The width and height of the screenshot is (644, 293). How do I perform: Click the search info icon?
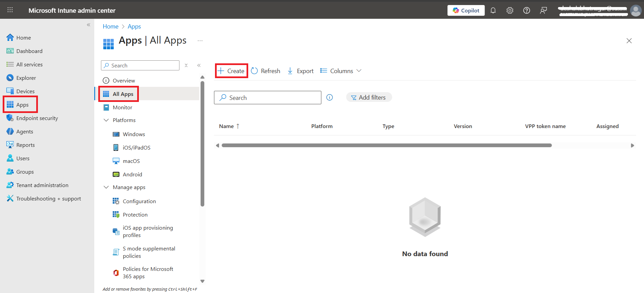pos(330,98)
